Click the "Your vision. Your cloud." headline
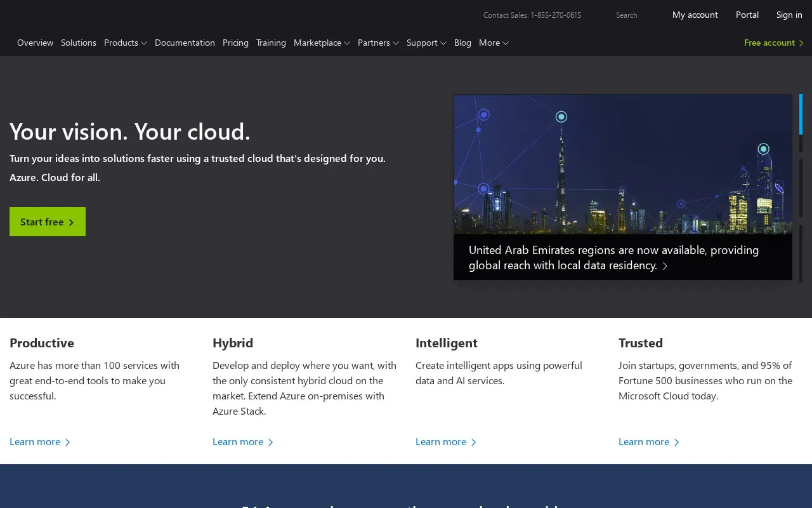This screenshot has width=812, height=508. 130,131
